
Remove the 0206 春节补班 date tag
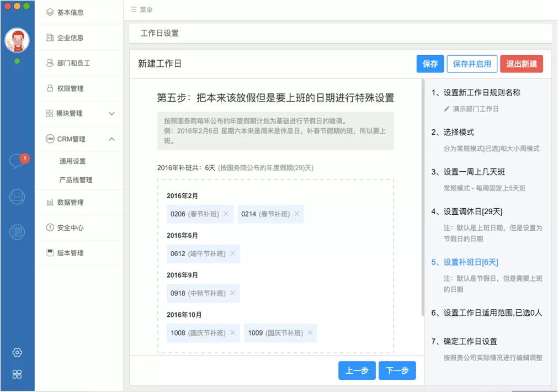click(x=226, y=214)
